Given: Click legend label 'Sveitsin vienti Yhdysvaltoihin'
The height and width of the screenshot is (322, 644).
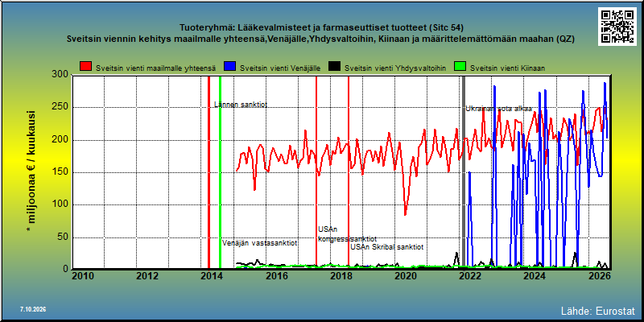Looking at the screenshot, I should point(396,68).
